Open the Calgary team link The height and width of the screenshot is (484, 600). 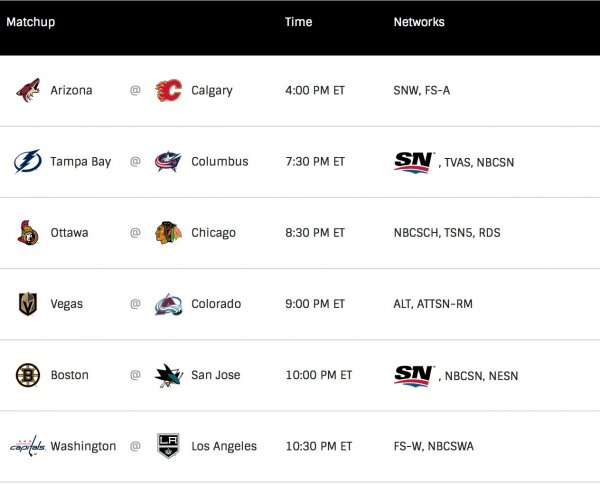[211, 91]
